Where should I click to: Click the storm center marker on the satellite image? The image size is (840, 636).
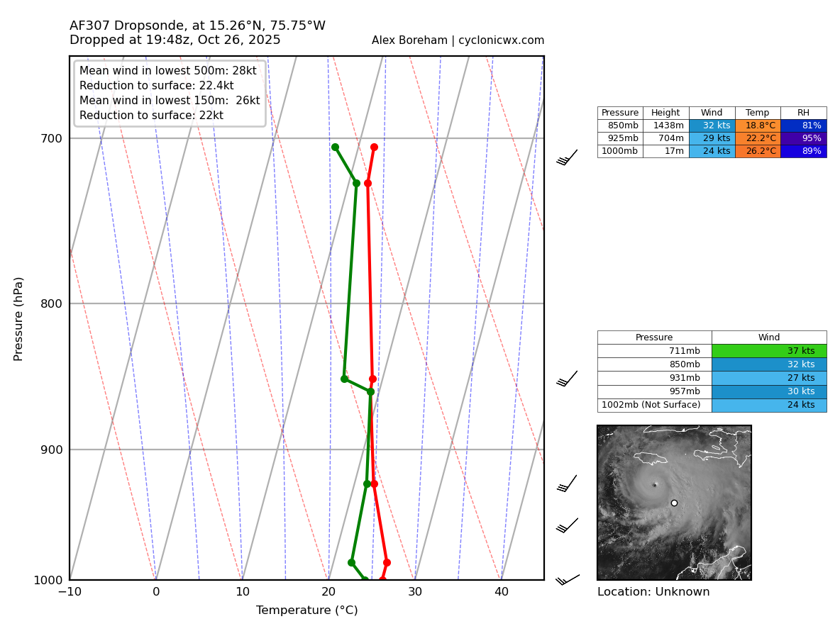[x=655, y=484]
